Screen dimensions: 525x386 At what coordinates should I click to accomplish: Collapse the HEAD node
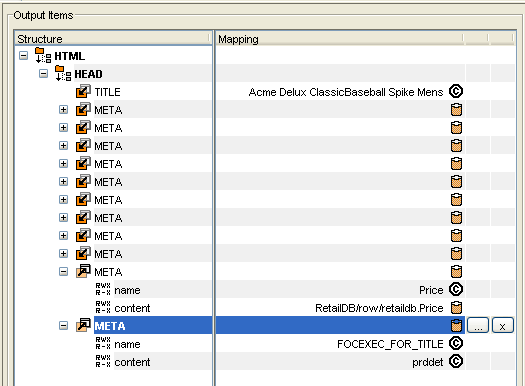(x=44, y=74)
